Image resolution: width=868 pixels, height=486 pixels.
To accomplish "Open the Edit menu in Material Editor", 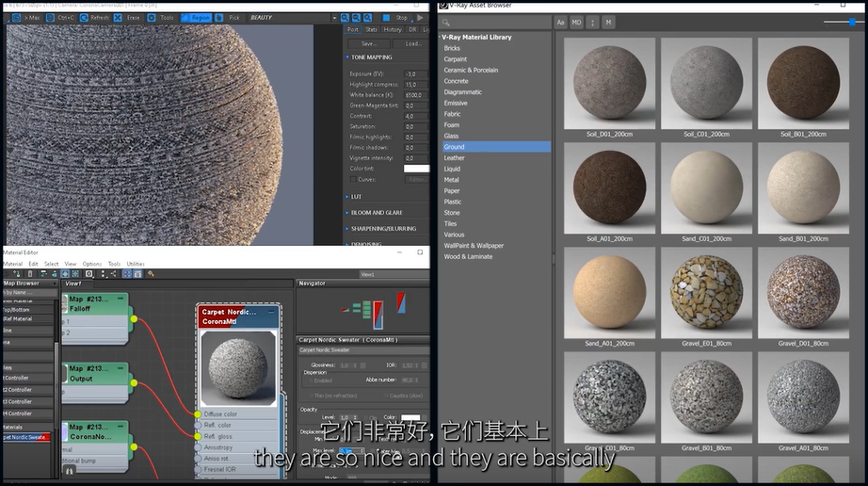I will [x=33, y=264].
